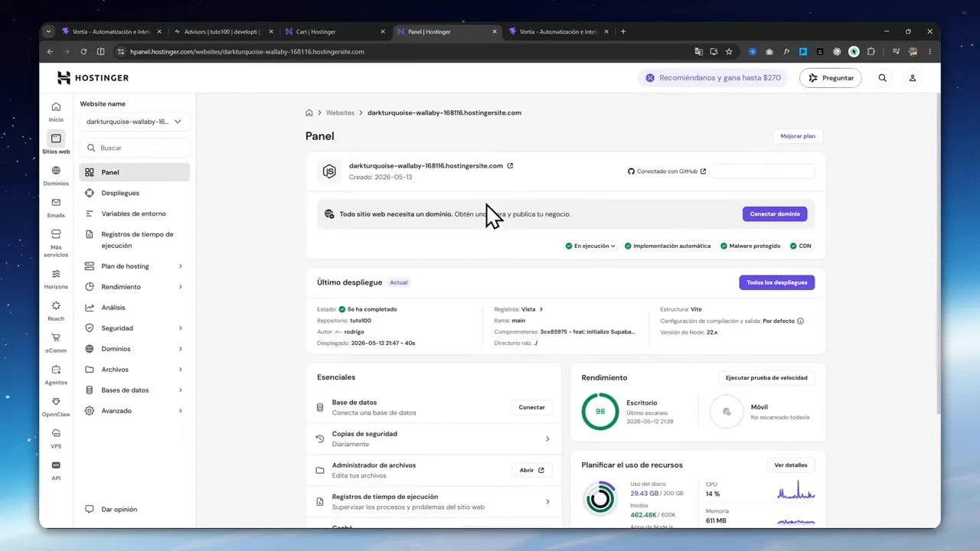
Task: Click the Buscar search field
Action: tap(134, 148)
